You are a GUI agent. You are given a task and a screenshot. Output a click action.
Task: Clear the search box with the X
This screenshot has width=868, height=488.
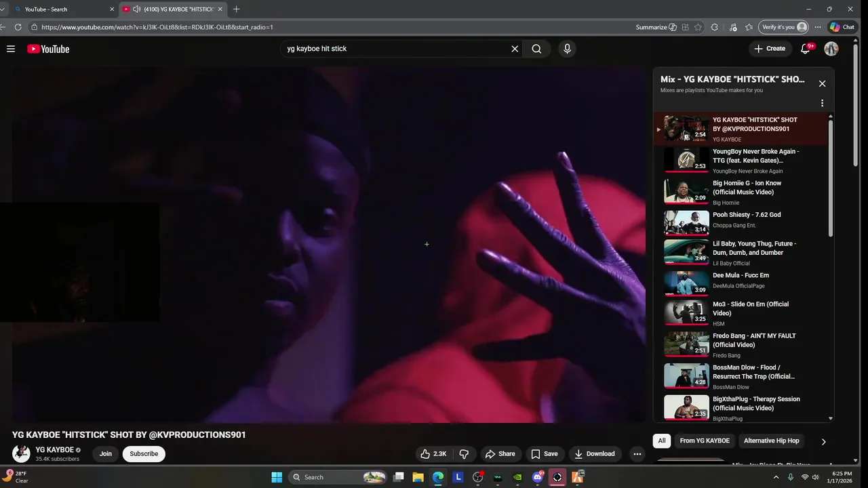pyautogui.click(x=515, y=49)
